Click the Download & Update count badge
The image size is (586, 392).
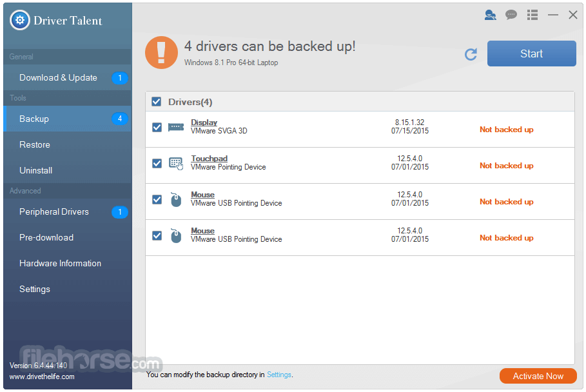click(x=120, y=78)
